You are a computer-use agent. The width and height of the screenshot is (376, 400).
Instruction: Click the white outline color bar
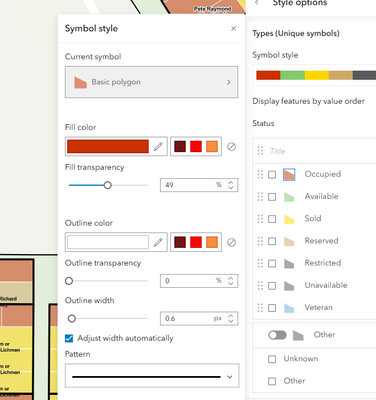click(x=108, y=242)
